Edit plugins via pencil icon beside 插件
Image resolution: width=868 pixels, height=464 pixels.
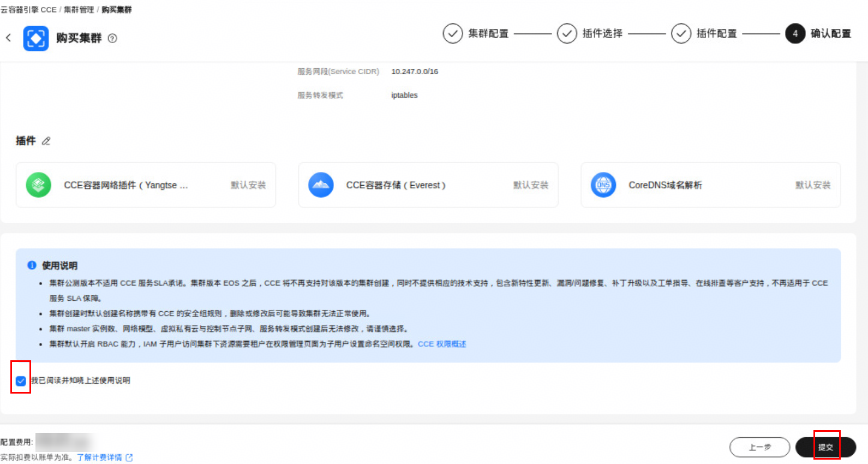point(46,141)
